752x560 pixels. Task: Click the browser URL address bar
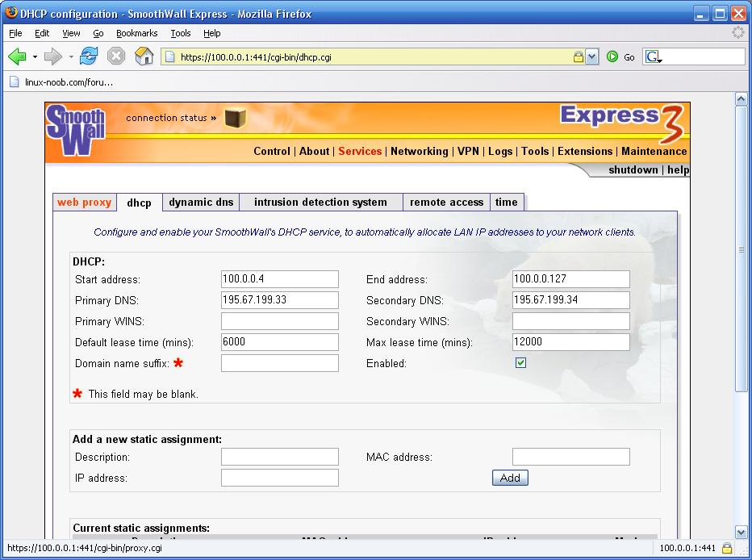374,57
